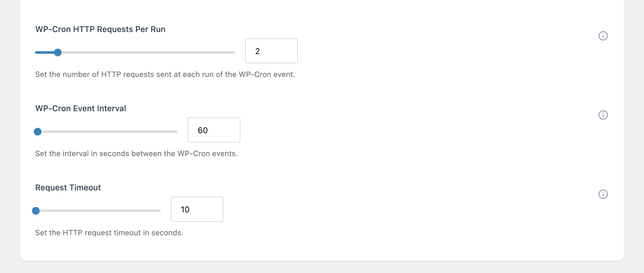Click the middle of the Requests Per Run slider track
Screen dimensions: 644x273
pyautogui.click(x=135, y=52)
